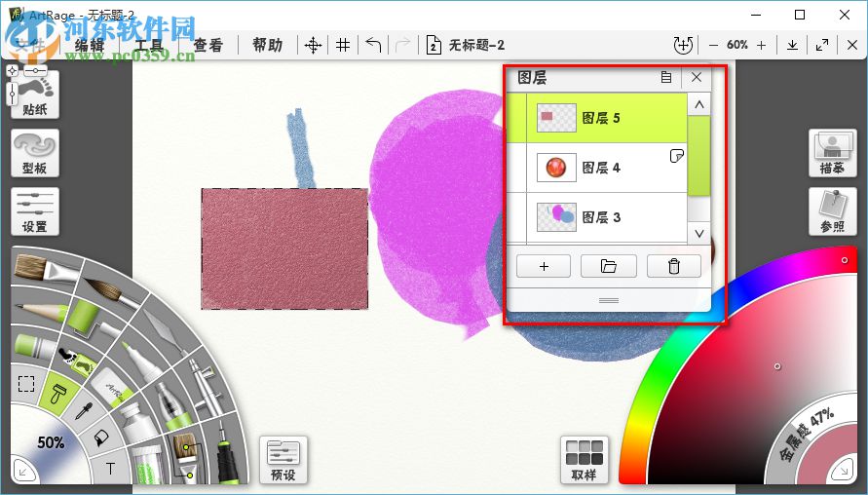Select the Fill bucket tool
Image resolution: width=868 pixels, height=495 pixels.
[101, 439]
